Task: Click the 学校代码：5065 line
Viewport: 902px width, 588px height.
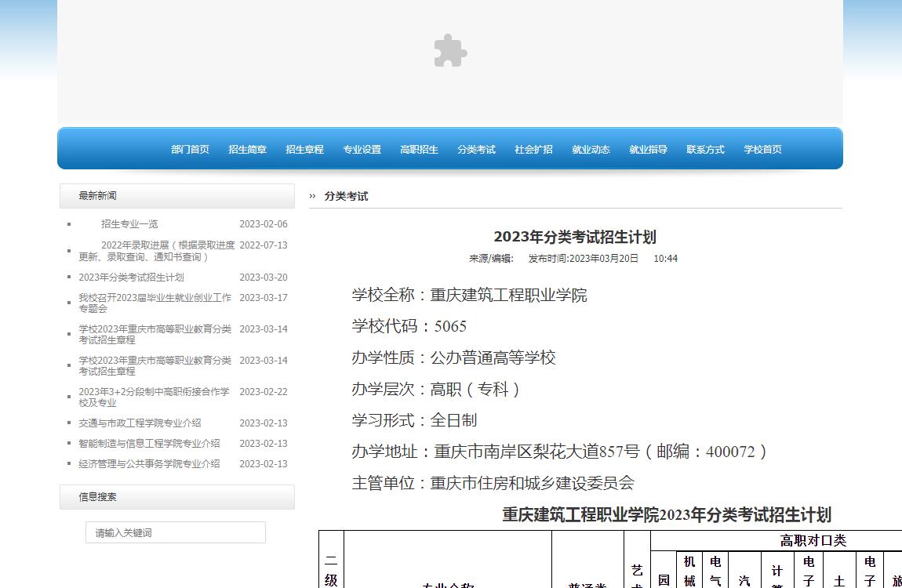Action: click(409, 326)
